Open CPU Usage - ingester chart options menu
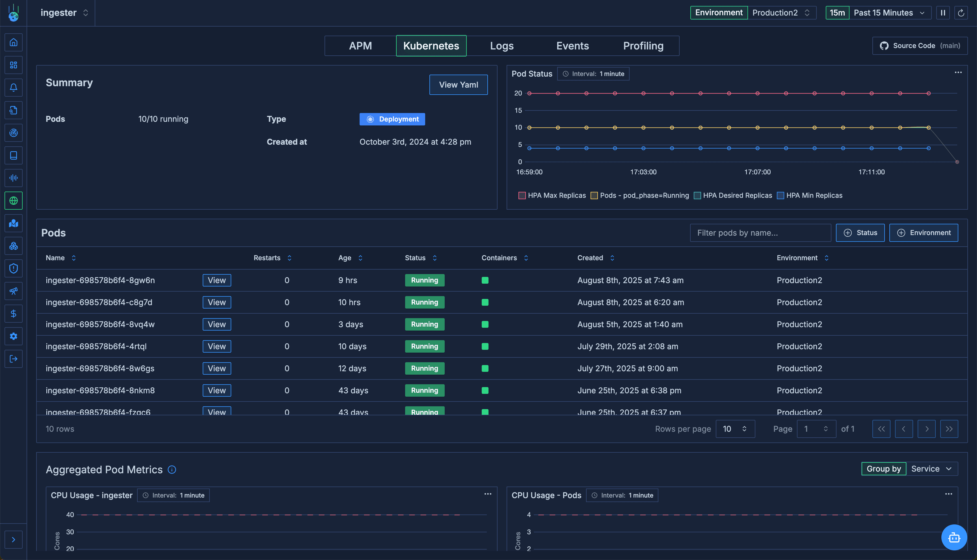 488,494
